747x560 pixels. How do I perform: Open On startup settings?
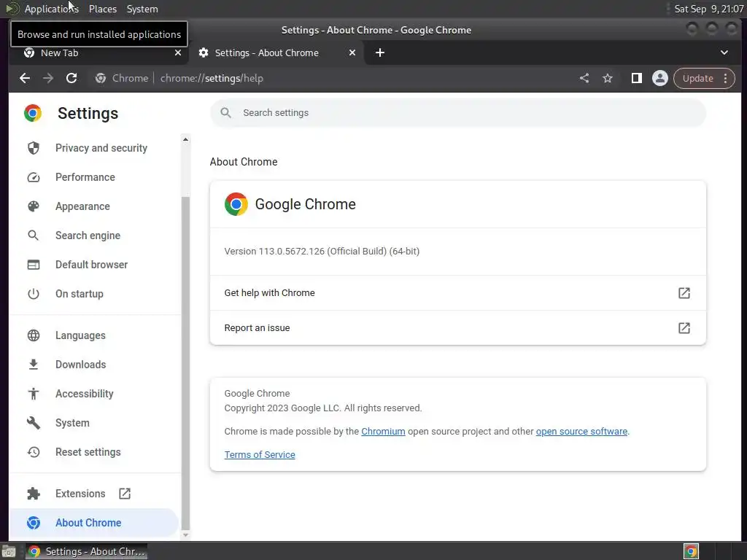pyautogui.click(x=94, y=294)
